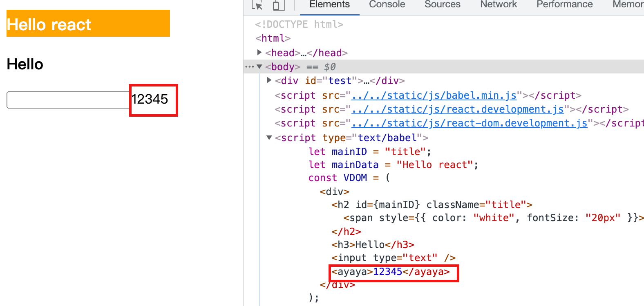644x306 pixels.
Task: Expand the head element node
Action: click(259, 53)
